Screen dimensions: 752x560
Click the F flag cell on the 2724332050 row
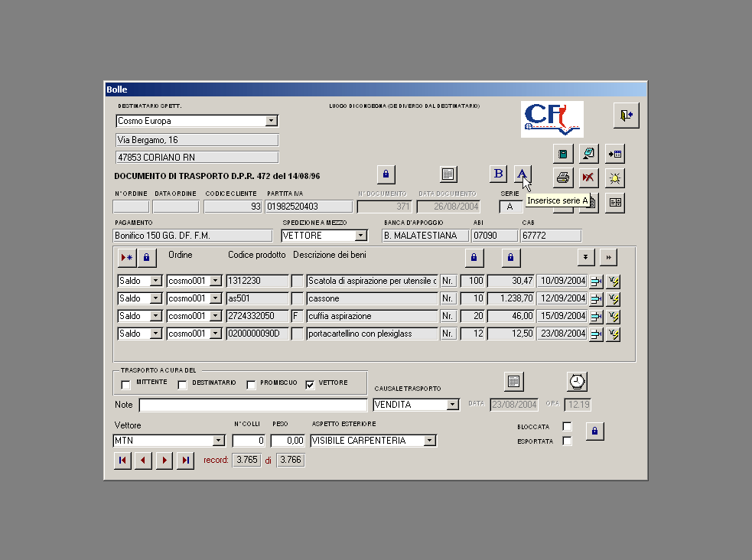point(298,316)
